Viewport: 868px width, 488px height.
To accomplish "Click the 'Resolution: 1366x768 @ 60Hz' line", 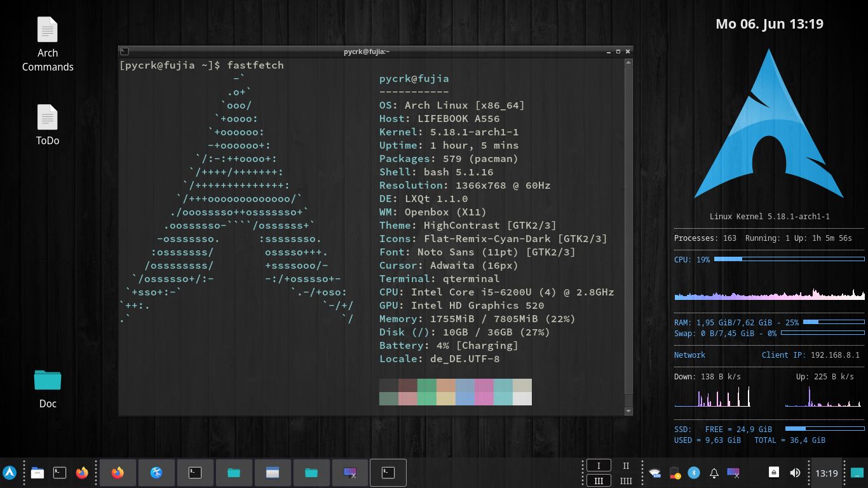I will pyautogui.click(x=465, y=185).
